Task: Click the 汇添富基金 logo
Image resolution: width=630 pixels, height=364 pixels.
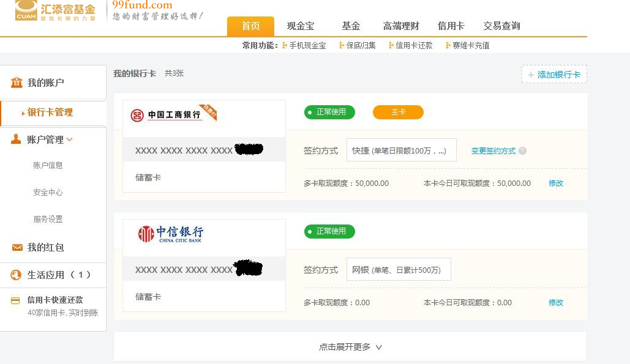Action: [x=55, y=10]
